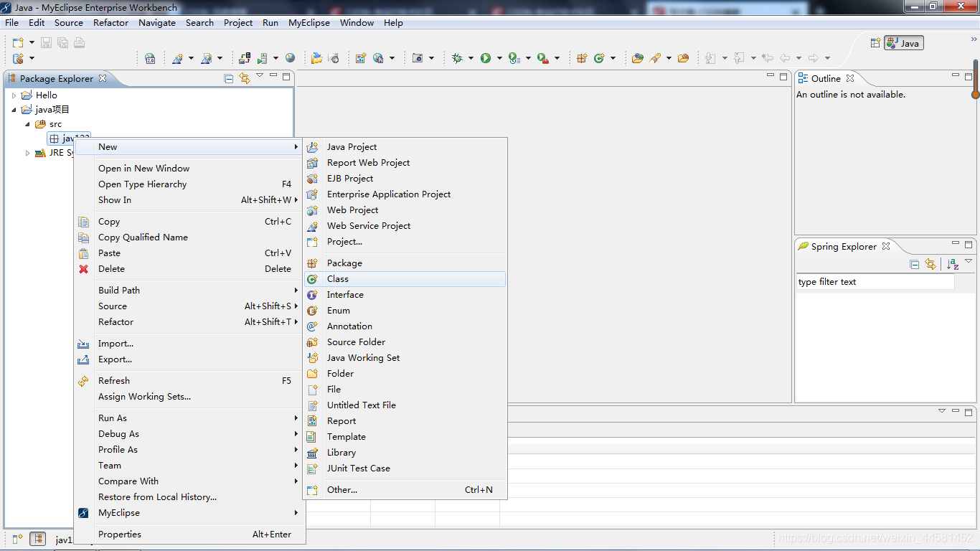Click the New Java Class toolbar icon

click(x=599, y=58)
